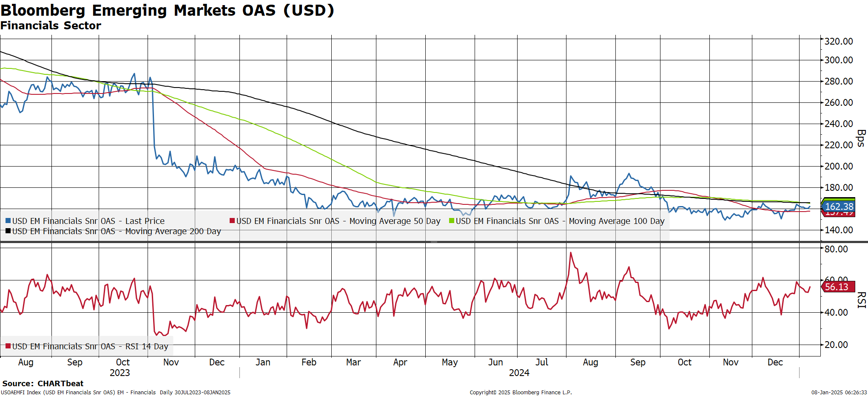Click the 40.00 RSI axis label
This screenshot has height=396, width=868.
click(836, 312)
